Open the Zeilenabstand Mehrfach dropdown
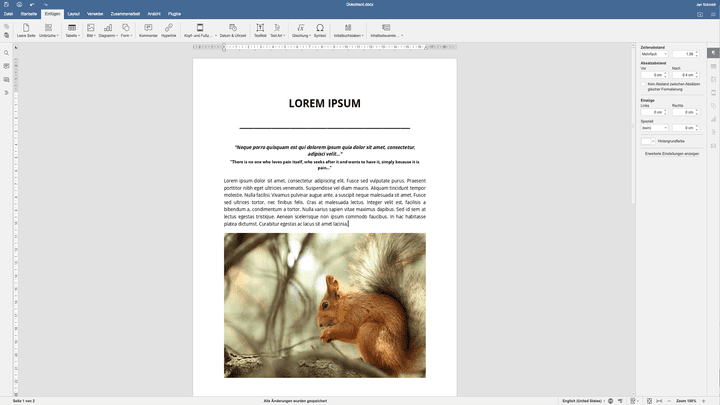 click(655, 54)
